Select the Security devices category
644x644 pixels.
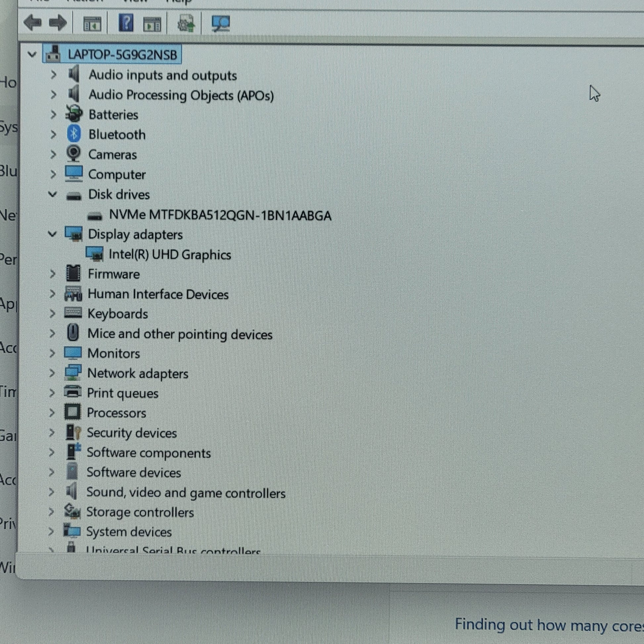click(x=131, y=433)
